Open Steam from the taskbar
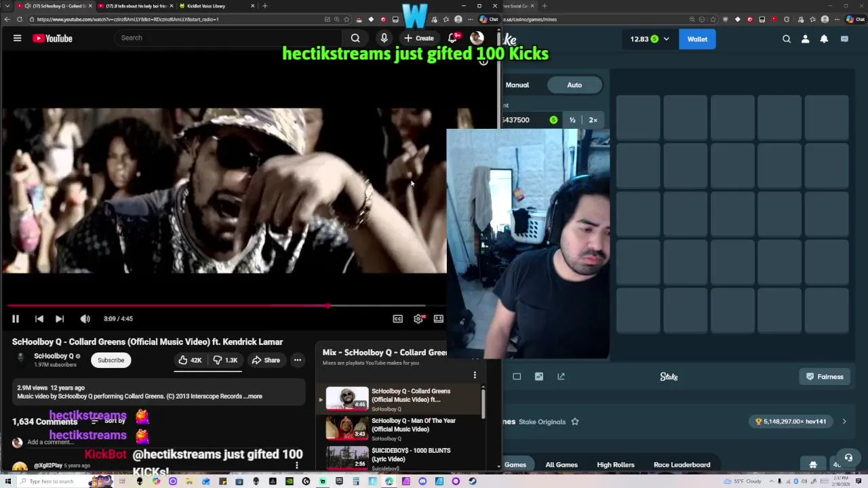 coord(472,481)
